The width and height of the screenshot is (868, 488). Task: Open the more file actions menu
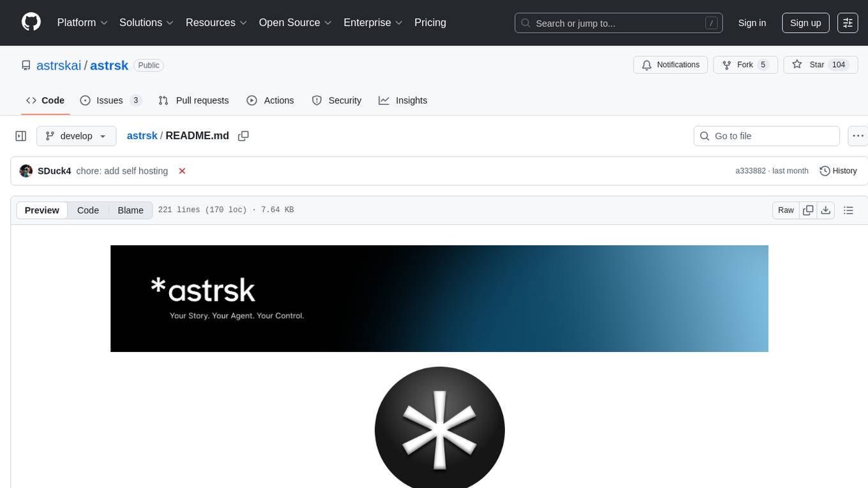858,136
